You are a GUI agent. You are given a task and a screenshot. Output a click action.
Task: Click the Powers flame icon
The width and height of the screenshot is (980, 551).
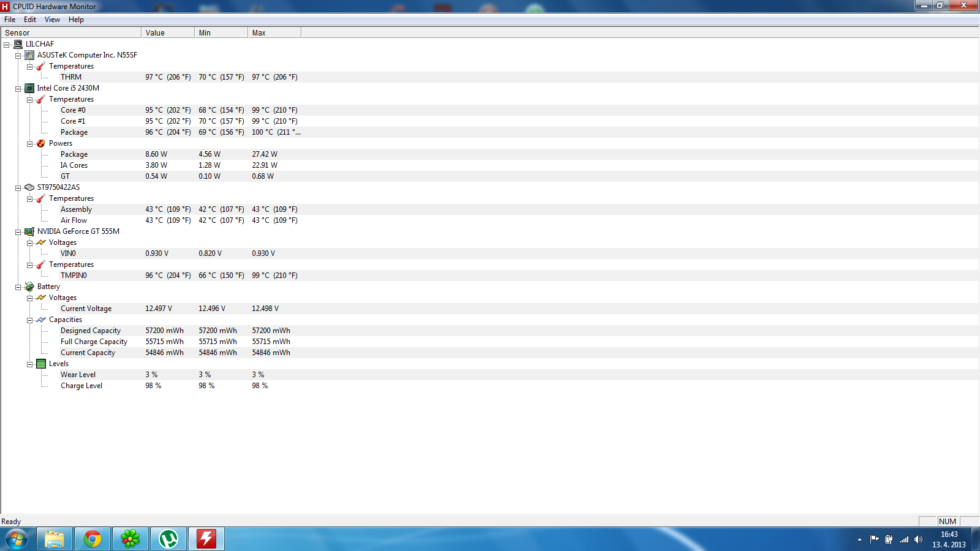click(41, 143)
